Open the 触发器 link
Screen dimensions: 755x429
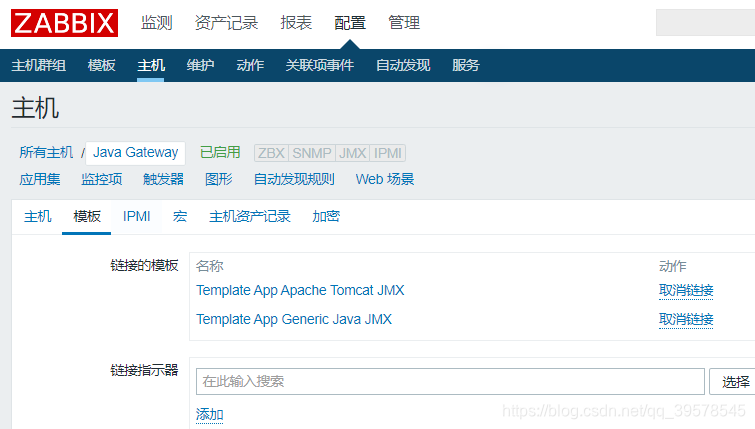163,179
